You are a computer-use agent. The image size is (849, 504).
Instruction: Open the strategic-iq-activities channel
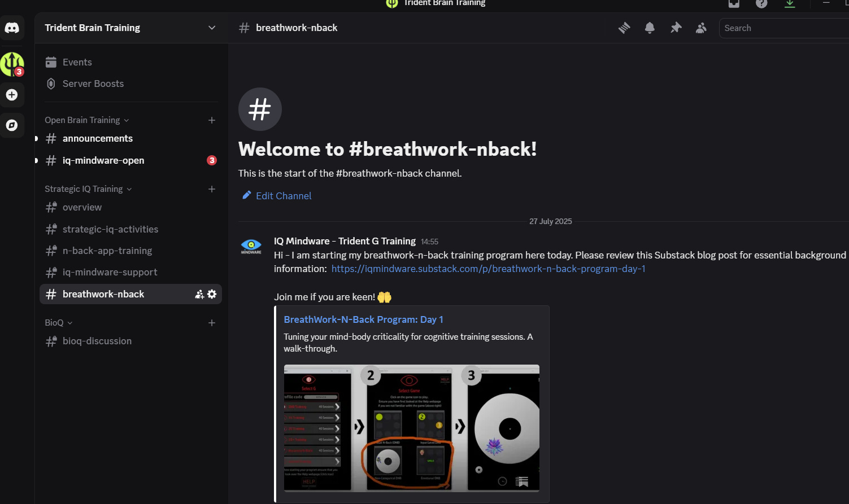tap(130, 229)
